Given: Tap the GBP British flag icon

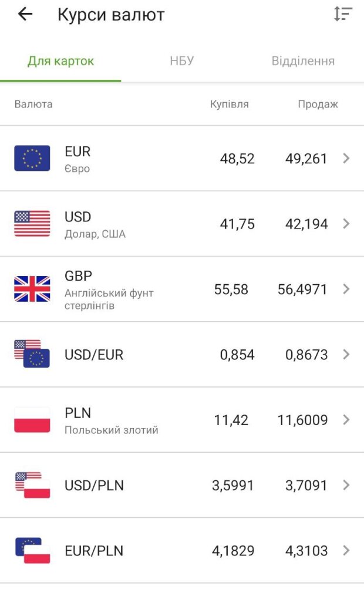Looking at the screenshot, I should (x=32, y=289).
